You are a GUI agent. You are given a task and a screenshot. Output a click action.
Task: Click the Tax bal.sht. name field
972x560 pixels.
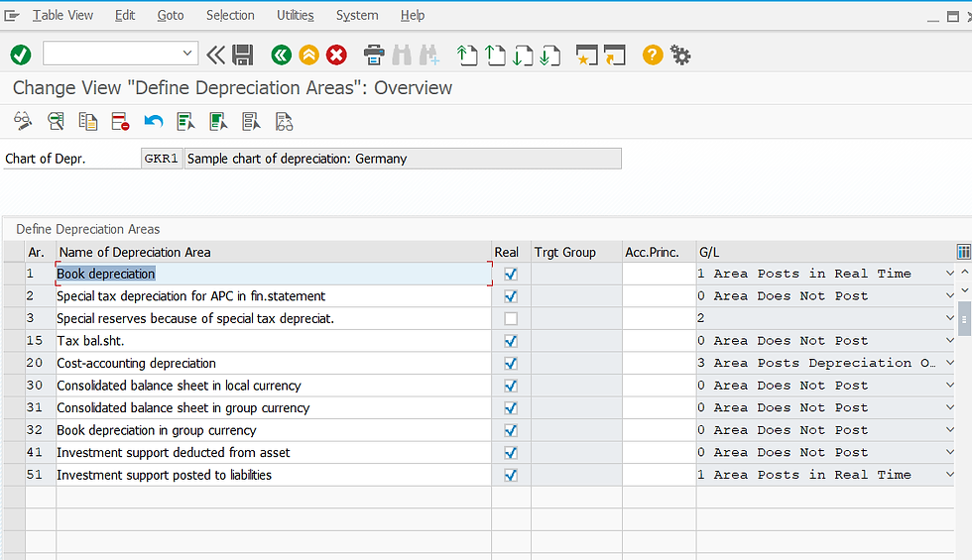pyautogui.click(x=274, y=341)
